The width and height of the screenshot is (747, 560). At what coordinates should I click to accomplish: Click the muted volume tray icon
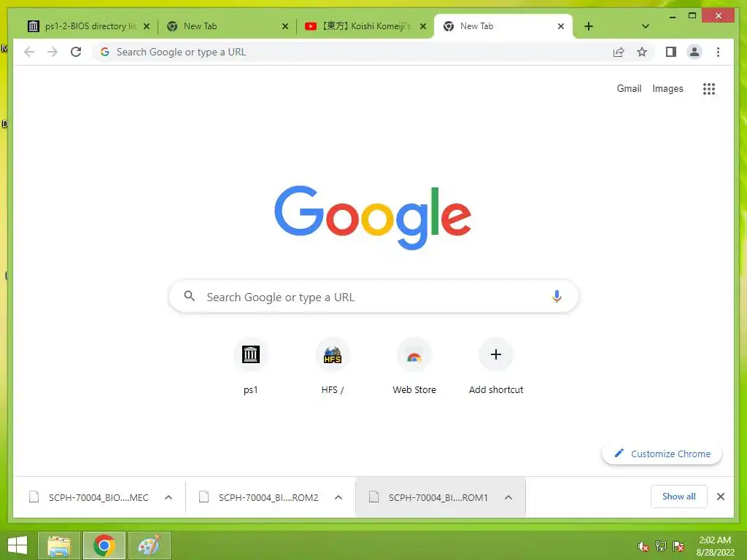point(643,546)
